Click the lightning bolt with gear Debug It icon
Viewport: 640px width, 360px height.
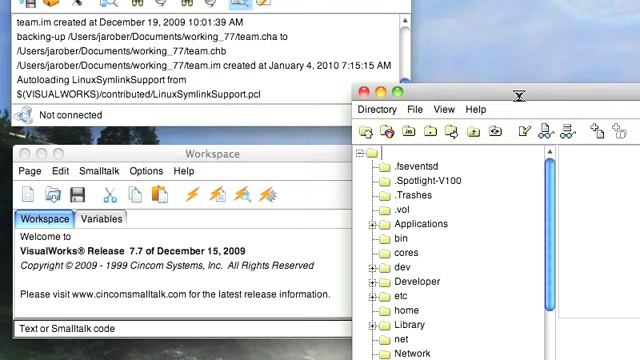268,195
